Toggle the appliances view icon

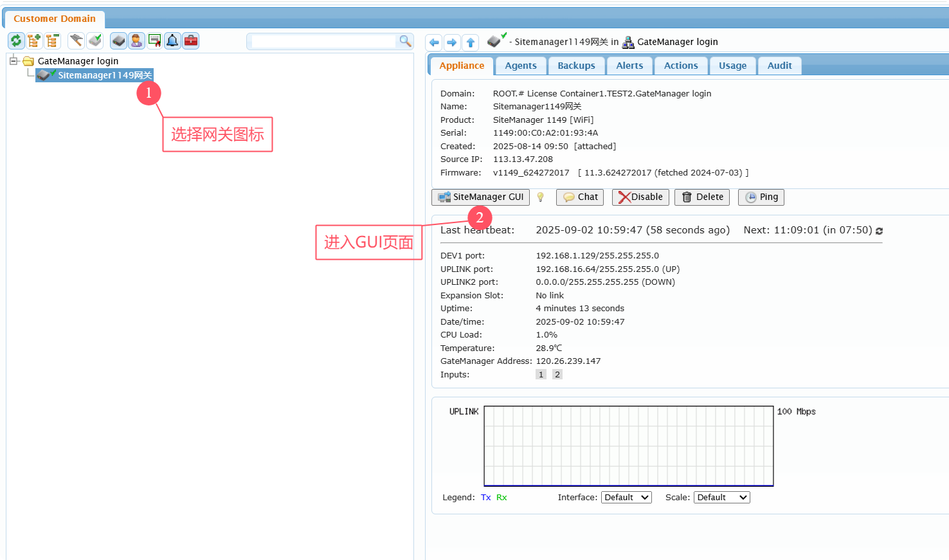(119, 41)
